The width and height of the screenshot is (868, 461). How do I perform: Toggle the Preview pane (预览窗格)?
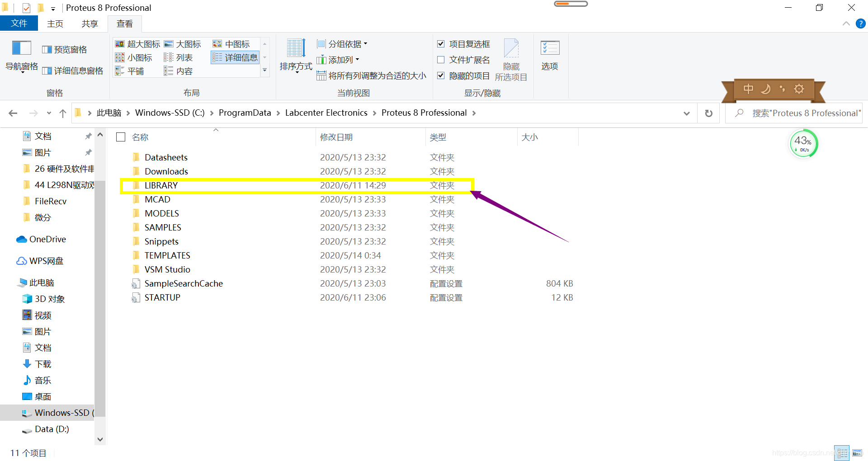pyautogui.click(x=65, y=50)
